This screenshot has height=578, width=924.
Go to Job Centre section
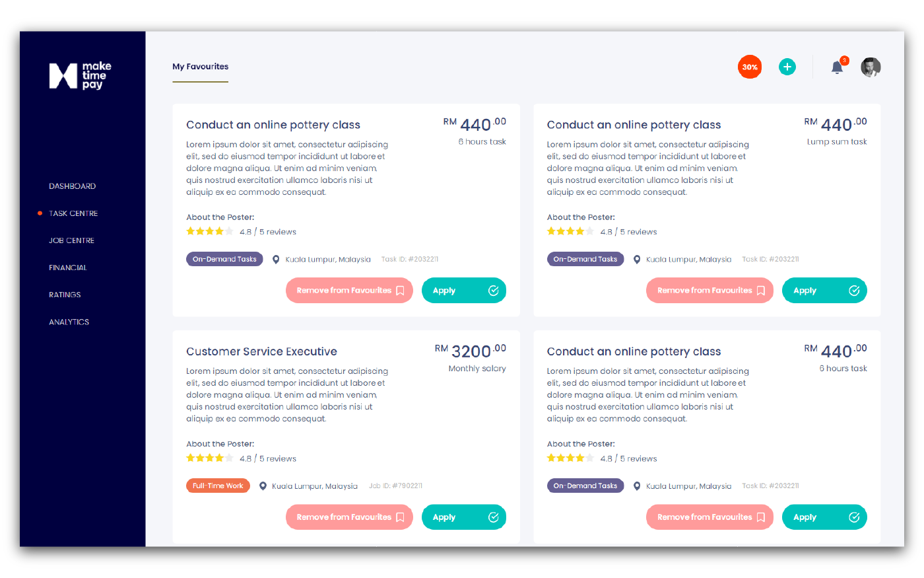click(71, 240)
